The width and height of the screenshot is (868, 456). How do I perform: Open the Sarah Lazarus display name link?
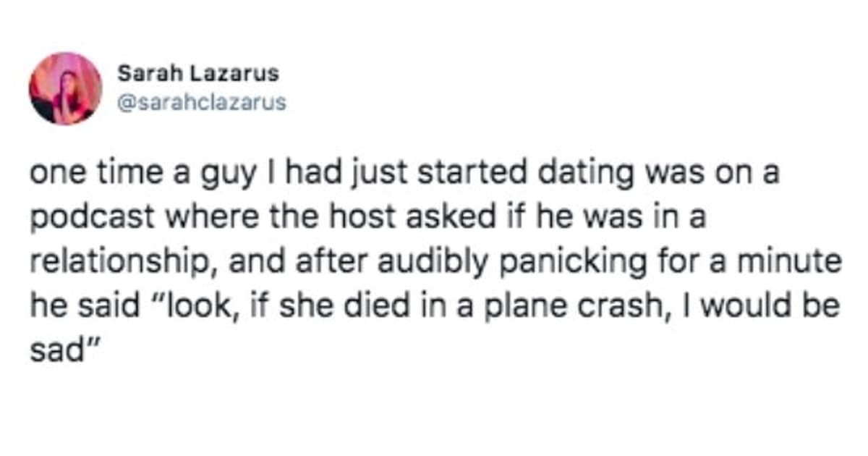pos(198,73)
